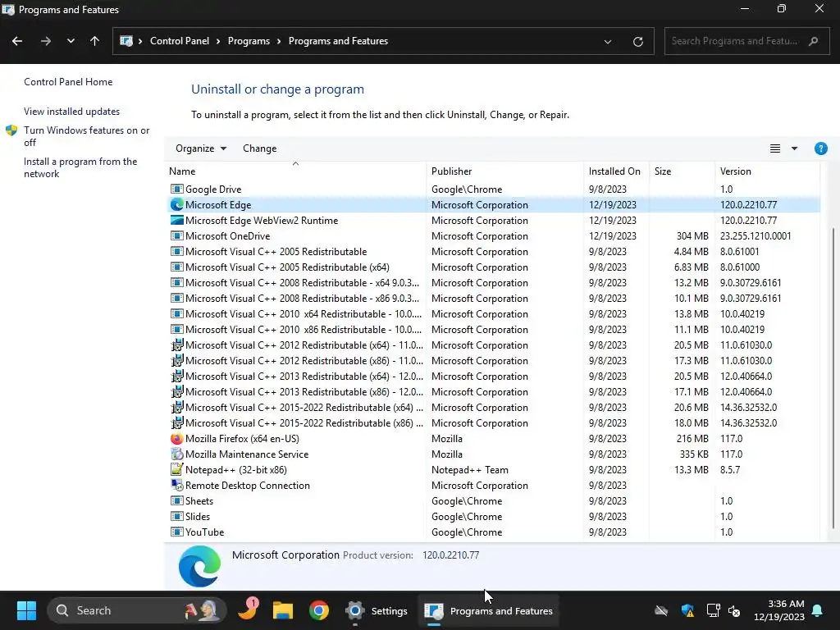Viewport: 840px width, 630px height.
Task: Open the notification bell in system tray
Action: click(818, 610)
